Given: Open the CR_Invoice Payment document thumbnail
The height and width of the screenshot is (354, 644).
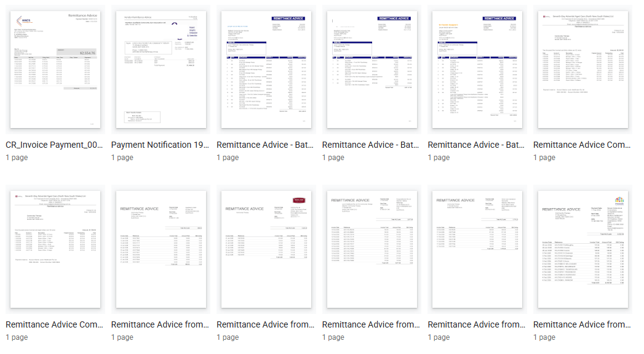Looking at the screenshot, I should tap(55, 70).
